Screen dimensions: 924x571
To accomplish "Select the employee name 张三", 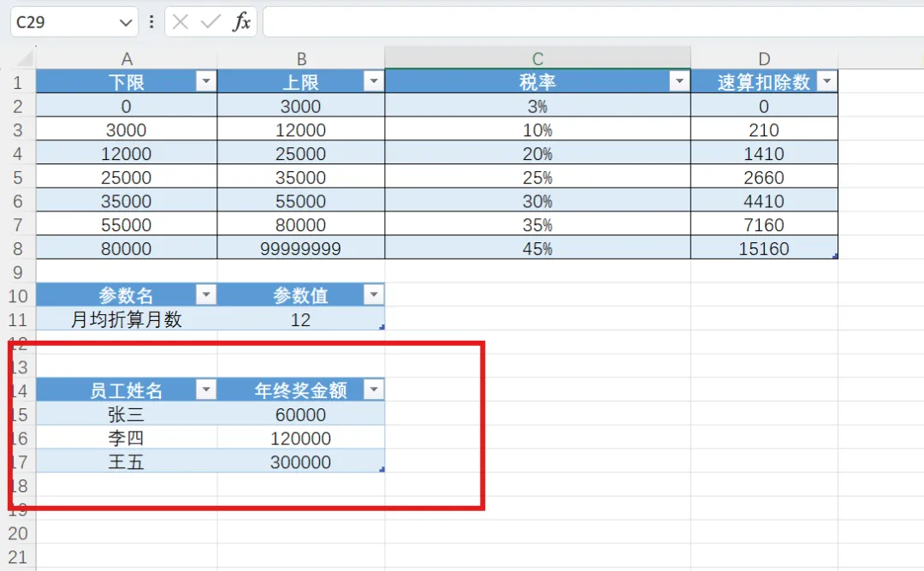I will point(127,414).
